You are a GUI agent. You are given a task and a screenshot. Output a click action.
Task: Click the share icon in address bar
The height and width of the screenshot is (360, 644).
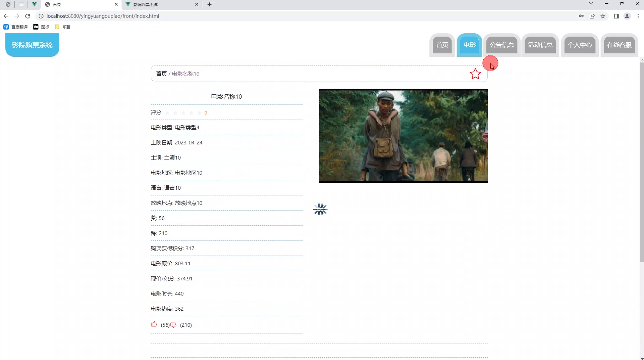click(592, 16)
